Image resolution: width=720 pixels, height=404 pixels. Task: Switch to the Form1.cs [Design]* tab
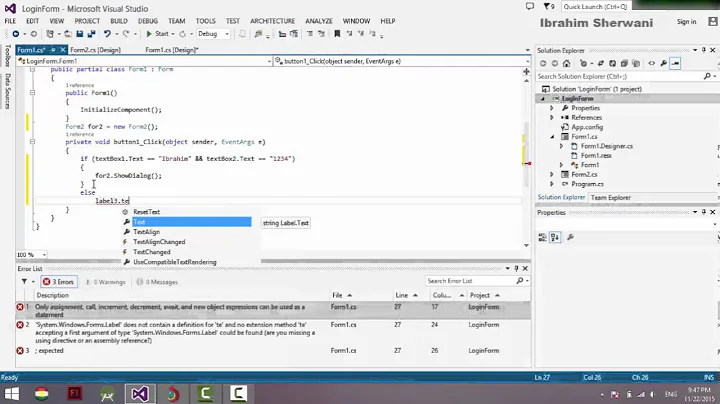172,50
